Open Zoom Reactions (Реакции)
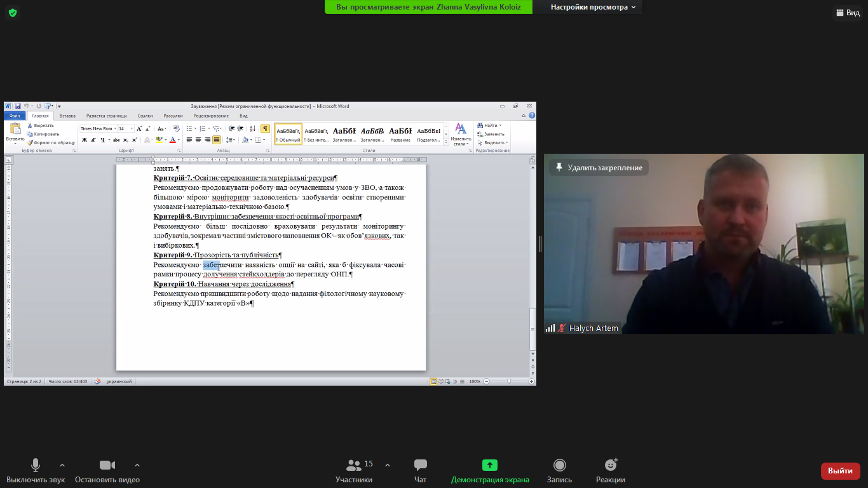This screenshot has width=868, height=488. coord(610,471)
